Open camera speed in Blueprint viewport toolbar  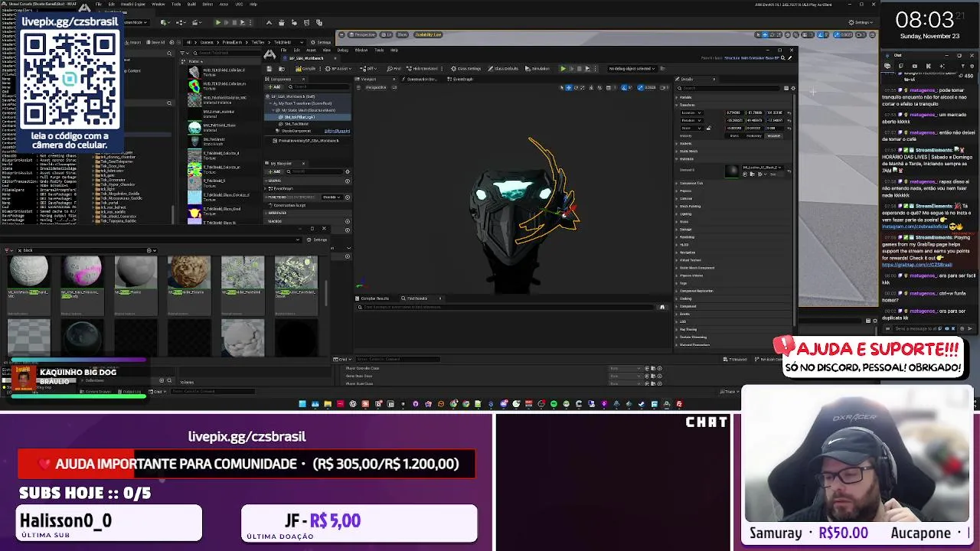click(x=664, y=88)
